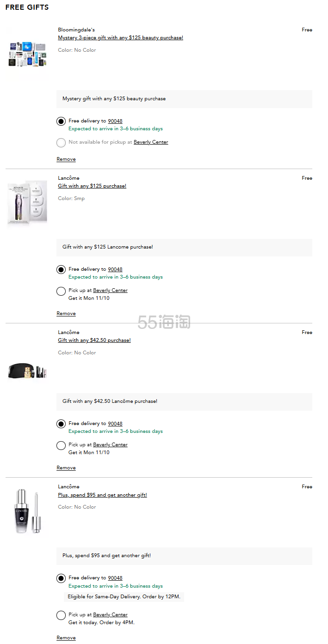Open the Mystery 3-piece gift with $125 beauty purchase link
Screen dimensions: 328x644
pyautogui.click(x=120, y=38)
